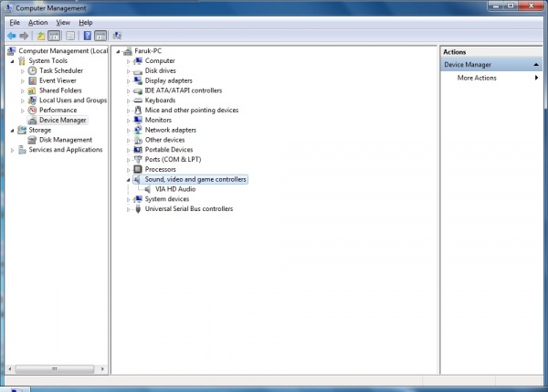Click the Performance icon
Viewport: 548px width, 392px height.
coord(32,111)
